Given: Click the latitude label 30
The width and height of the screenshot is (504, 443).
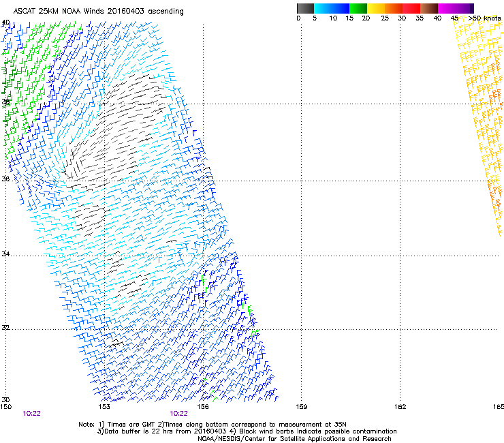Looking at the screenshot, I should (x=5, y=399).
